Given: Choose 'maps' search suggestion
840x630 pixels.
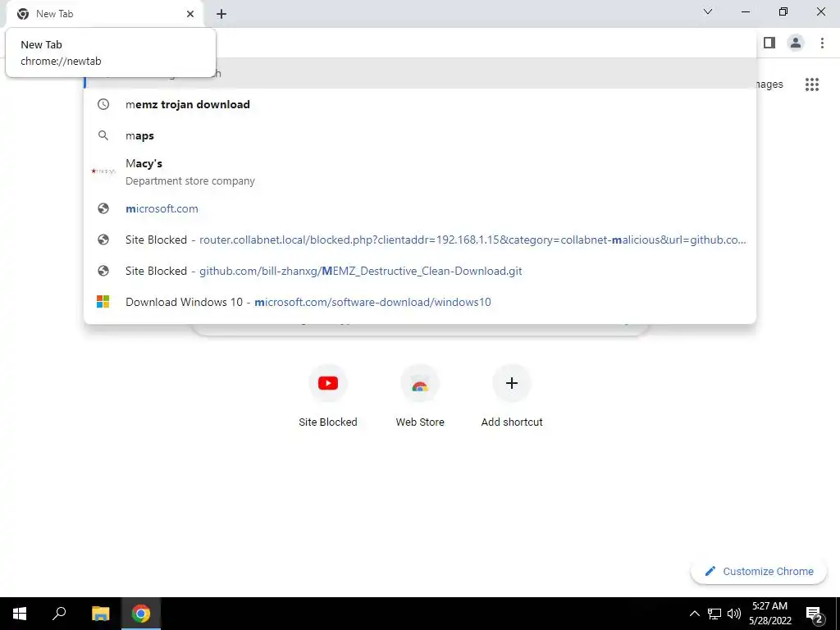Looking at the screenshot, I should pos(420,135).
